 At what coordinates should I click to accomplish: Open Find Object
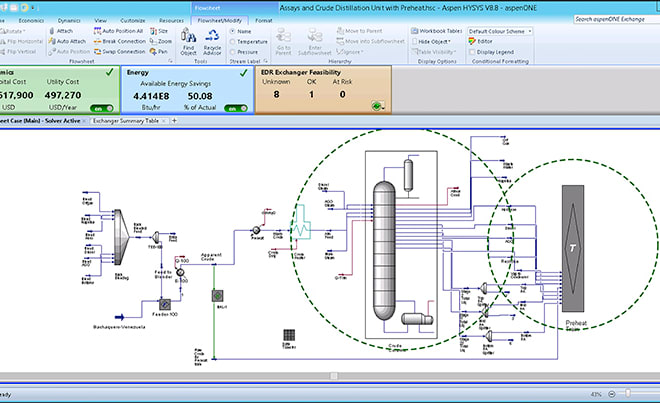[x=189, y=42]
